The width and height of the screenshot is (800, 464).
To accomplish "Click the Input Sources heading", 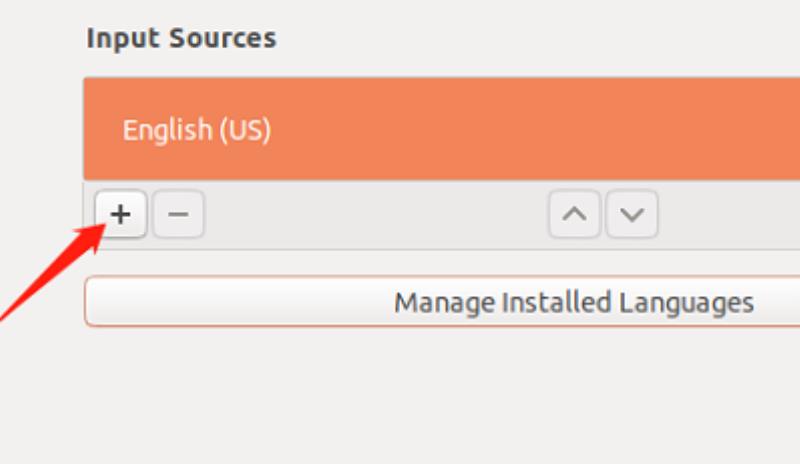I will pos(181,39).
